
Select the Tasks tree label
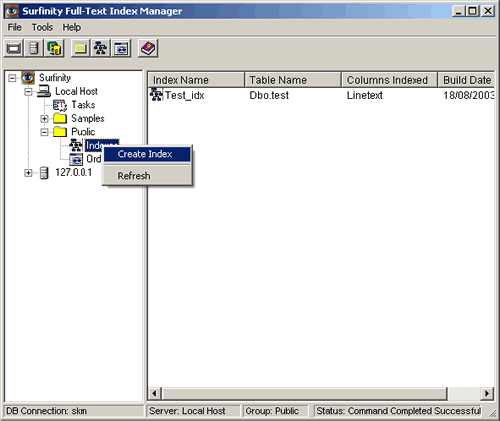pyautogui.click(x=83, y=105)
